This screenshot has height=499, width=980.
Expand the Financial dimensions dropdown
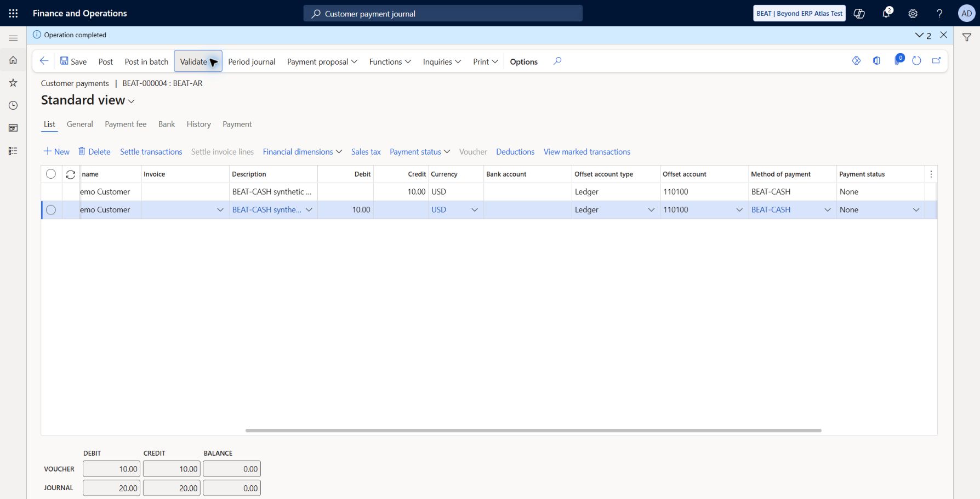tap(303, 152)
